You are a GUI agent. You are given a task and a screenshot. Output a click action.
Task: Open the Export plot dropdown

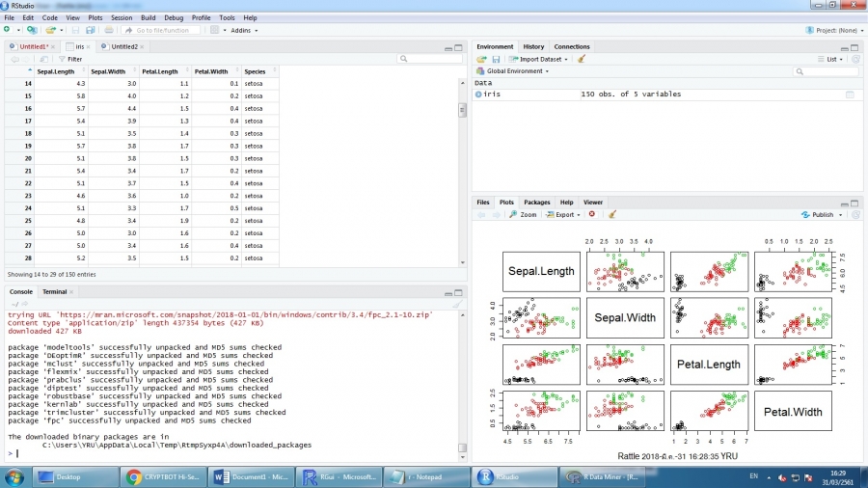(x=563, y=215)
